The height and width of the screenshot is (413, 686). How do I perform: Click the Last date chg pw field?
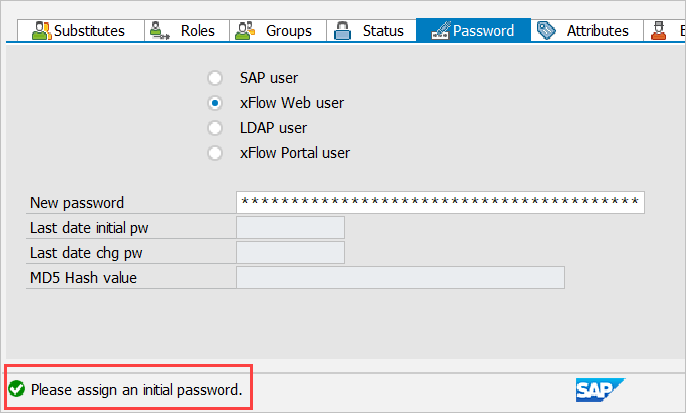tap(290, 252)
